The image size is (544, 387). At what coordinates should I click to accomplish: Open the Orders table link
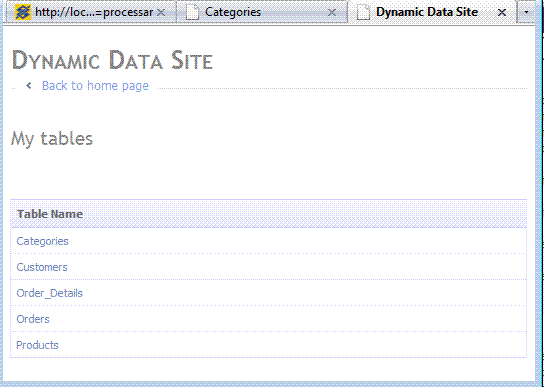click(x=33, y=319)
